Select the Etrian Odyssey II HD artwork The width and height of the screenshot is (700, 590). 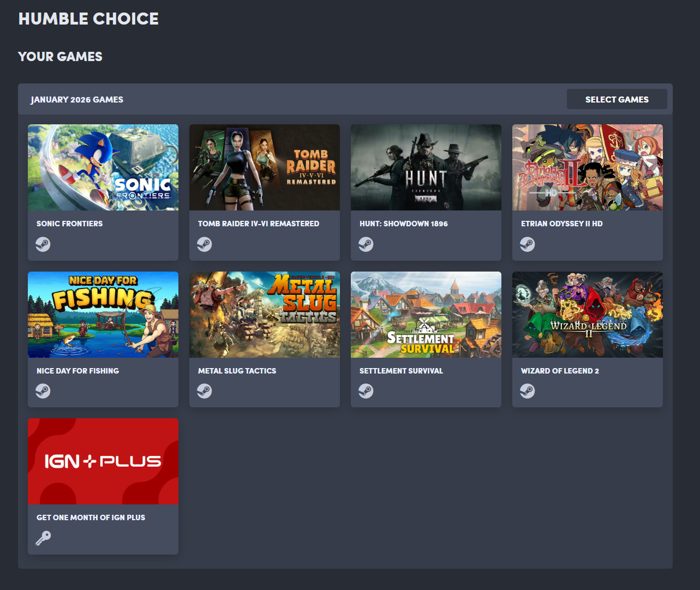pyautogui.click(x=588, y=167)
